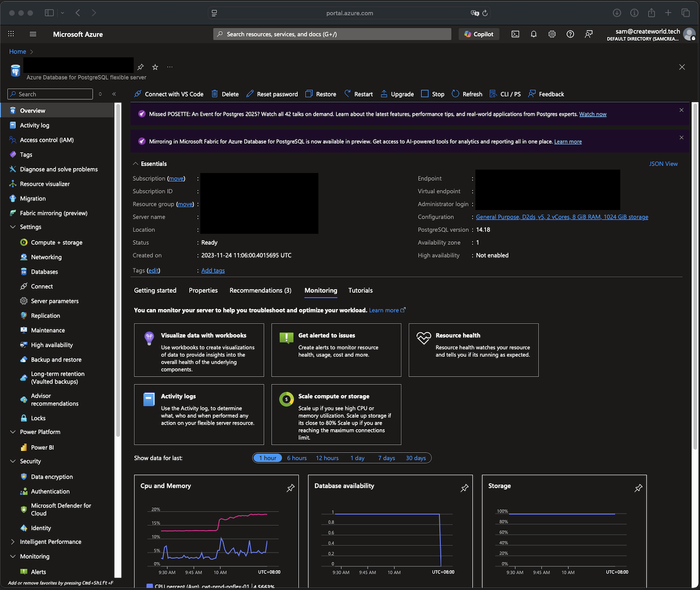Expand Intelligent Performance sidebar section
The width and height of the screenshot is (700, 590).
point(13,542)
